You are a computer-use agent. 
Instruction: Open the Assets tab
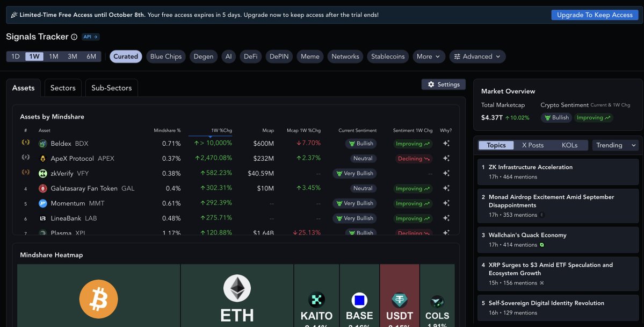tap(24, 88)
